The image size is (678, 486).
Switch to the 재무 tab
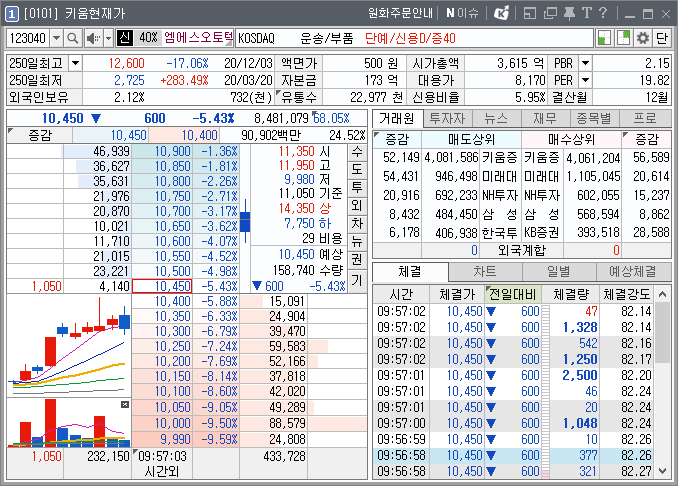[545, 118]
